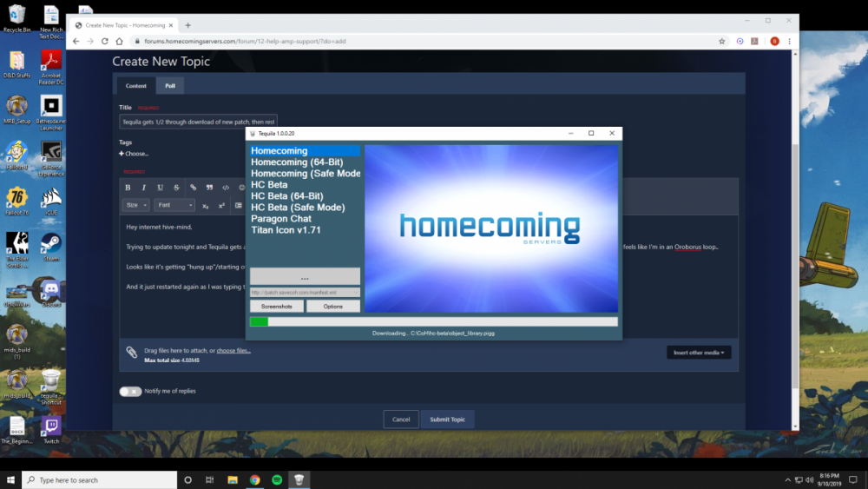Open the iCUE desktop icon
Image resolution: width=868 pixels, height=489 pixels.
[51, 202]
